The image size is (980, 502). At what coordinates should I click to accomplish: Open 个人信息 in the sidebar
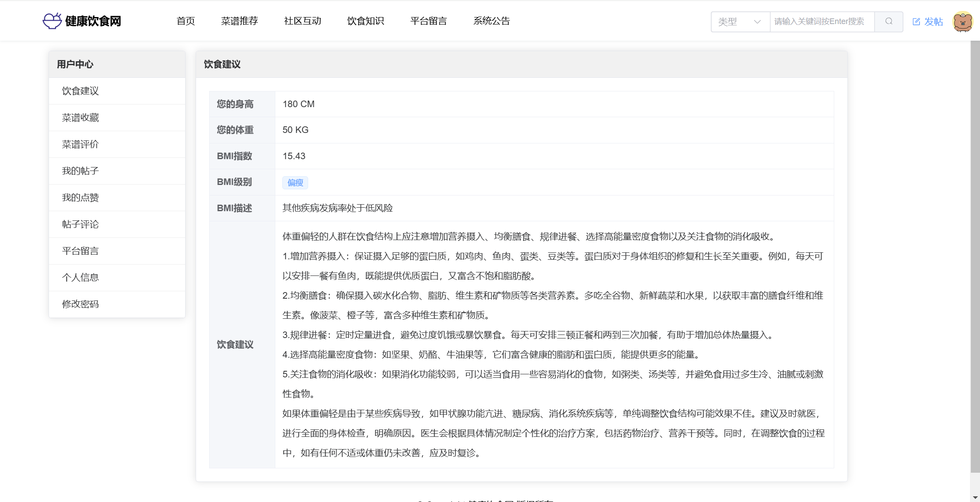click(81, 278)
